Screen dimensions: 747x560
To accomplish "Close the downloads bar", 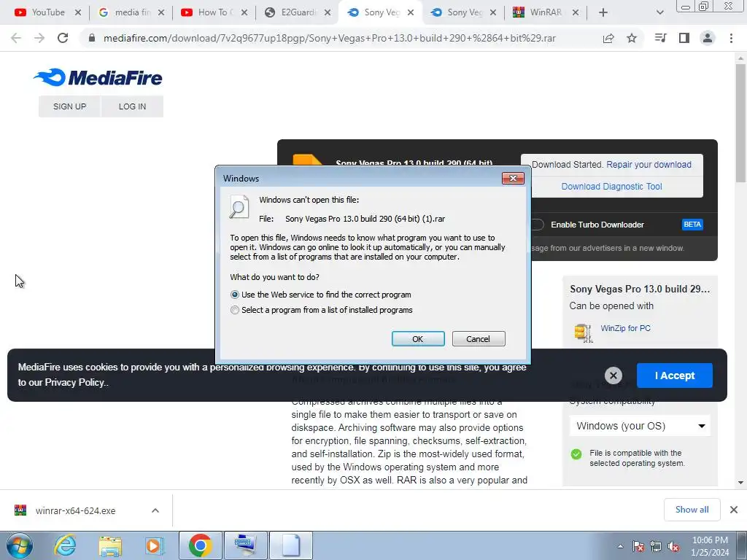I will click(734, 510).
